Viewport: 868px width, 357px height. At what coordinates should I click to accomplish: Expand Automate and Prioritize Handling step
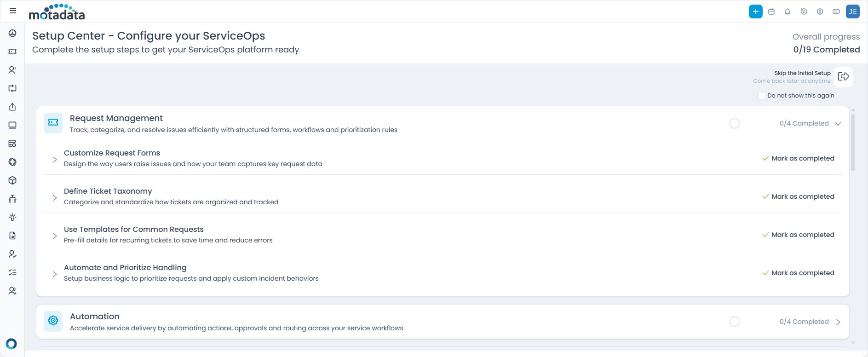pyautogui.click(x=55, y=274)
